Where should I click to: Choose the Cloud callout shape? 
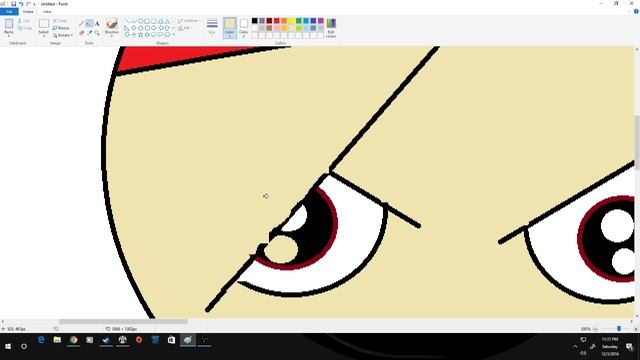click(167, 35)
